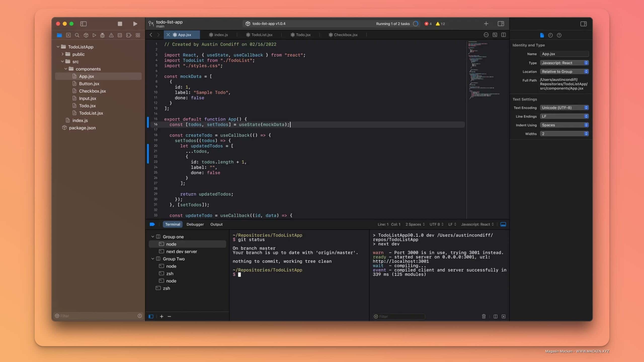Switch to the Debugger tab
This screenshot has width=644, height=362.
click(x=195, y=224)
